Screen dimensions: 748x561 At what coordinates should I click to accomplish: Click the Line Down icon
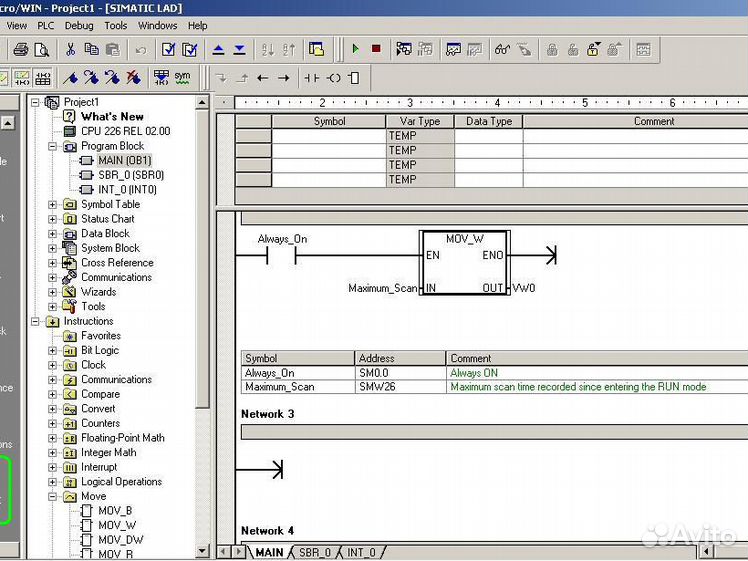tap(221, 78)
